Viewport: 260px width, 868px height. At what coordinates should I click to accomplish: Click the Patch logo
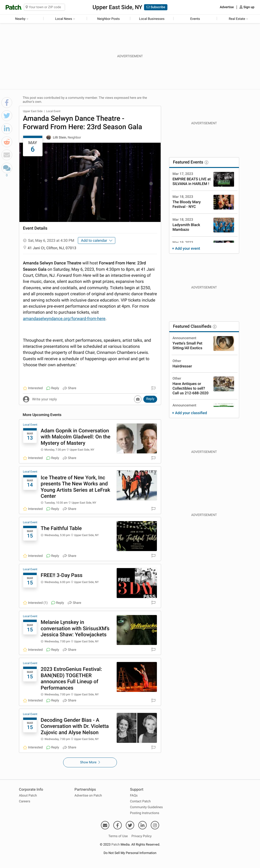pos(13,7)
